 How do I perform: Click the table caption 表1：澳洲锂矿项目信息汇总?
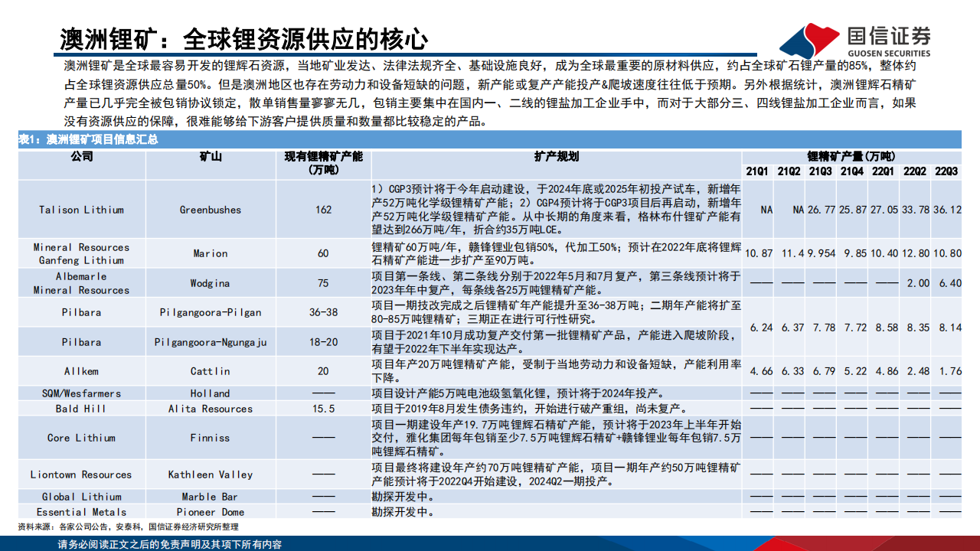point(88,139)
